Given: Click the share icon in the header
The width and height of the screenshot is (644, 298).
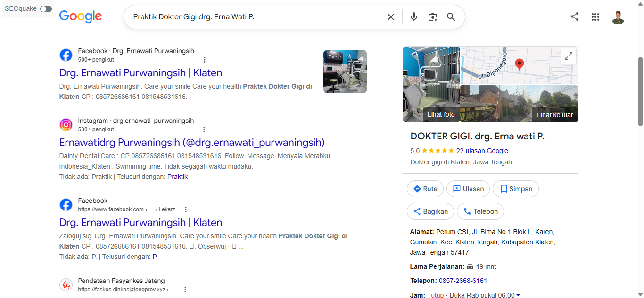Looking at the screenshot, I should (575, 17).
